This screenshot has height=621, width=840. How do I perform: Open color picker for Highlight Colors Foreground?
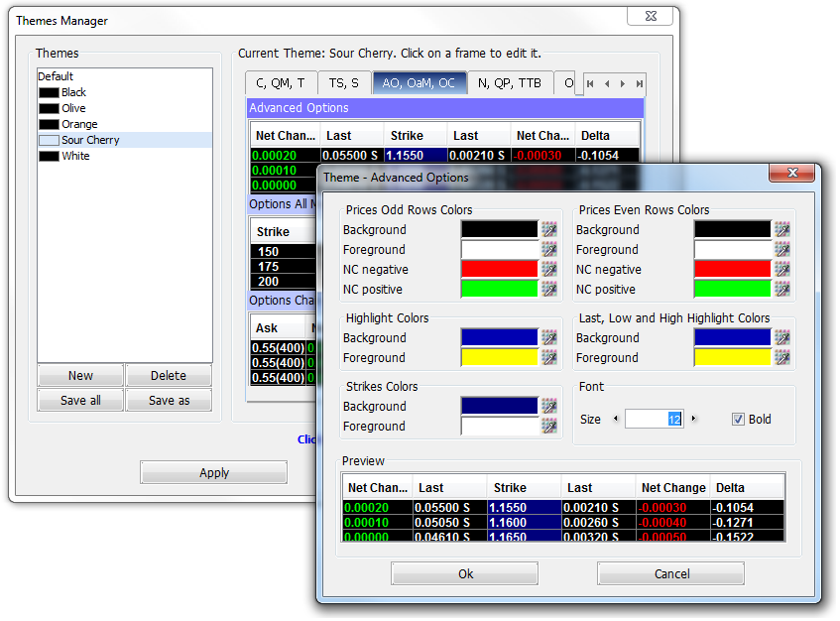[549, 357]
